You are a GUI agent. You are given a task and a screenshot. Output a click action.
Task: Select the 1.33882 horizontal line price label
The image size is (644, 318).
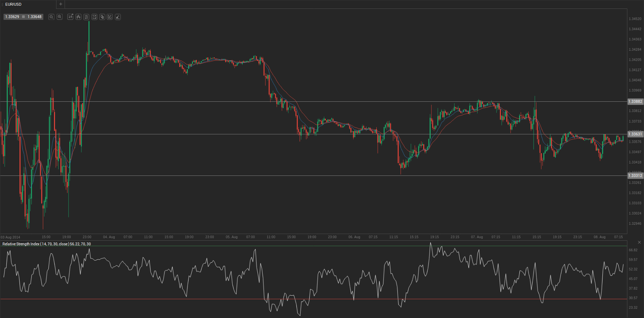click(635, 102)
